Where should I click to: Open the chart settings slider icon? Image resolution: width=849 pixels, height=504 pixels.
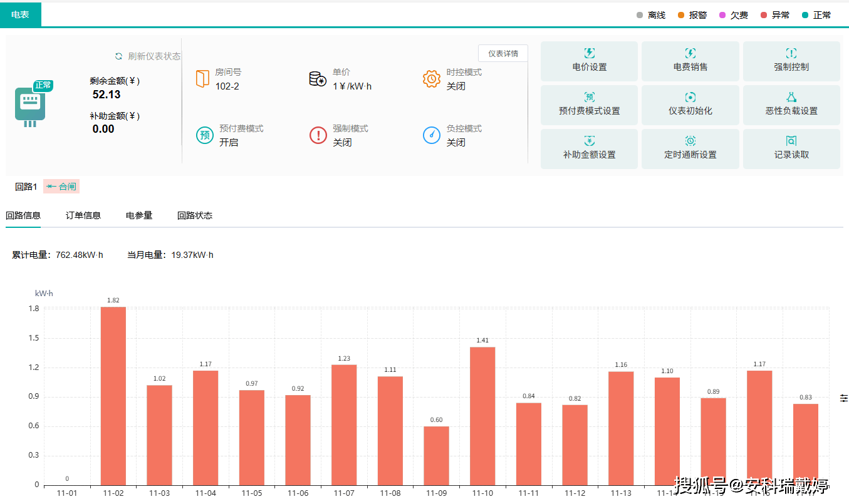(843, 398)
